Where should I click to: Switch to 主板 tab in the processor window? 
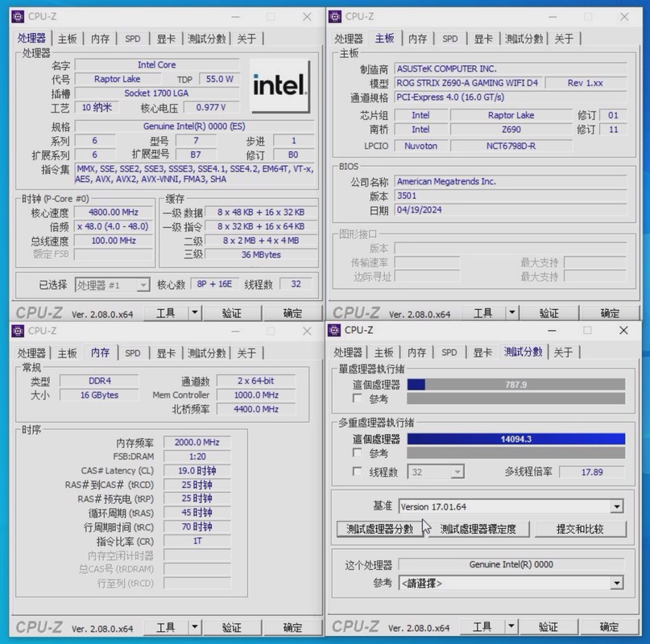tap(67, 39)
